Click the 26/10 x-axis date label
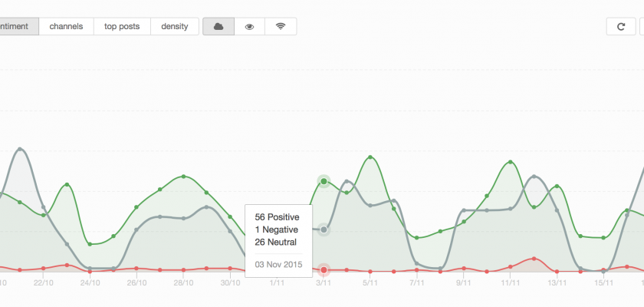 pyautogui.click(x=136, y=282)
